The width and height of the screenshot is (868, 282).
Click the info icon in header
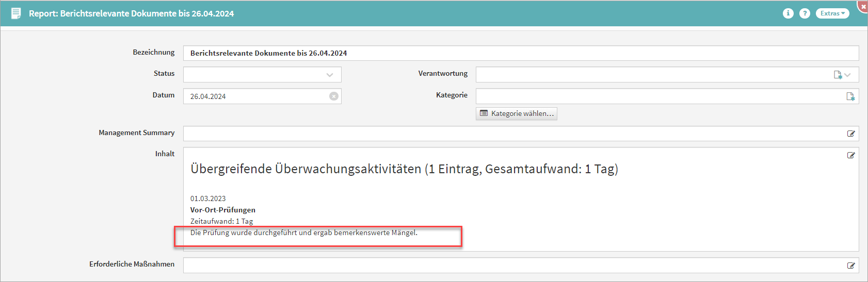787,13
